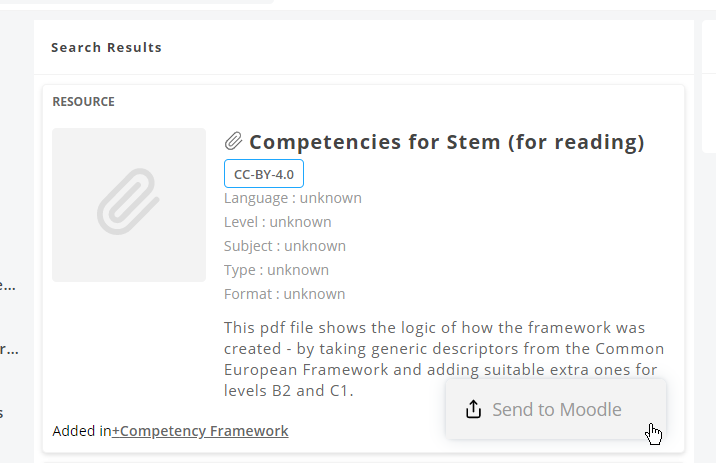716x463 pixels.
Task: Open the truncated sidebar item ending in s
Action: click(x=2, y=413)
